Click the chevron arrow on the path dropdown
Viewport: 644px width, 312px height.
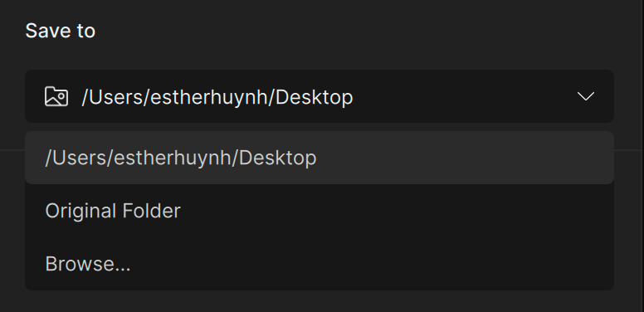(586, 96)
